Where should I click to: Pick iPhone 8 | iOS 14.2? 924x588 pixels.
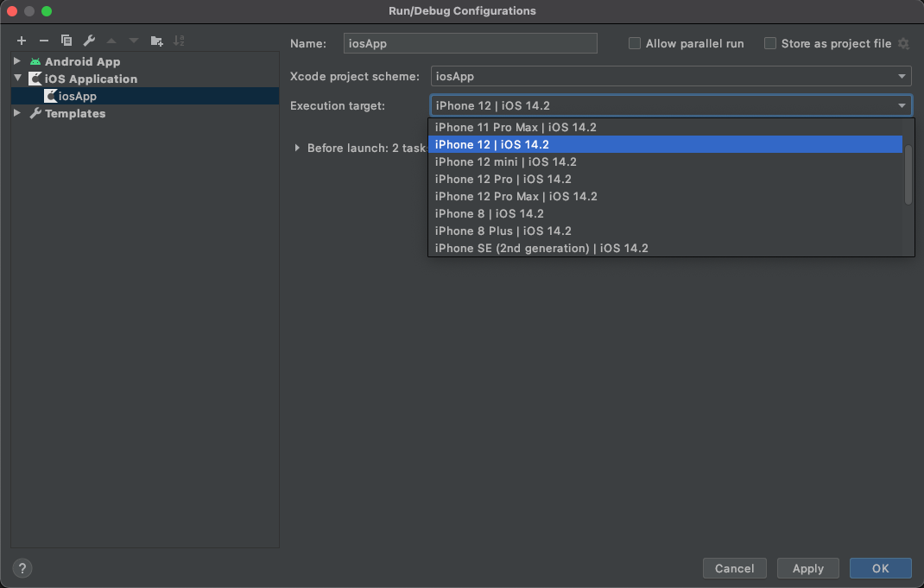click(x=665, y=213)
